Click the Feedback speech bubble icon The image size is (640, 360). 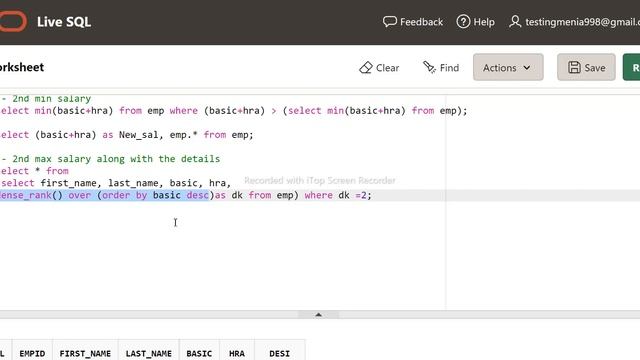389,21
